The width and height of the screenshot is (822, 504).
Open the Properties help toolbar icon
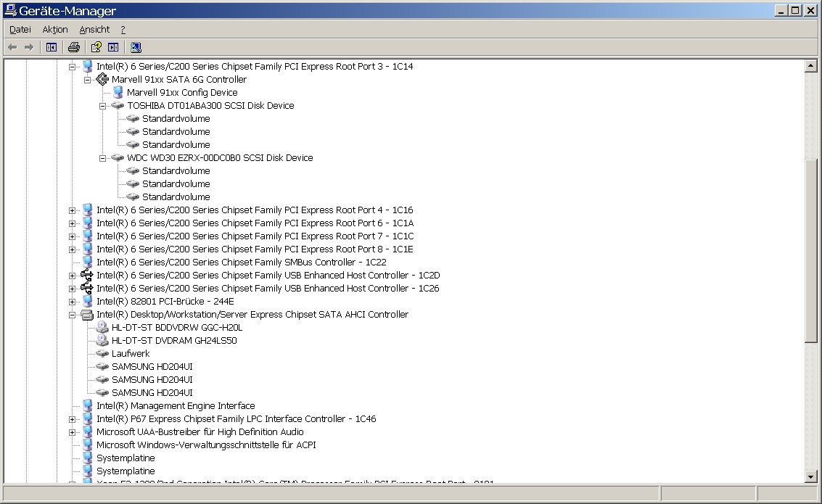coord(96,48)
